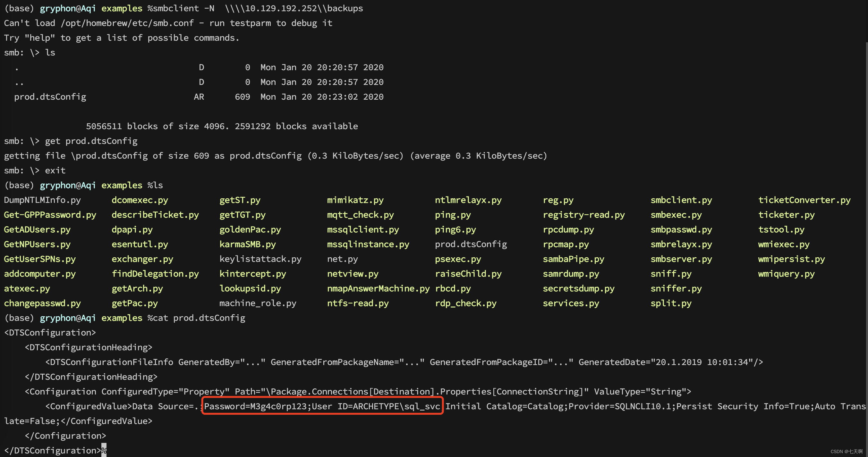This screenshot has height=457, width=868.
Task: Select the 'get prod.dtsConfig' command line
Action: point(91,141)
